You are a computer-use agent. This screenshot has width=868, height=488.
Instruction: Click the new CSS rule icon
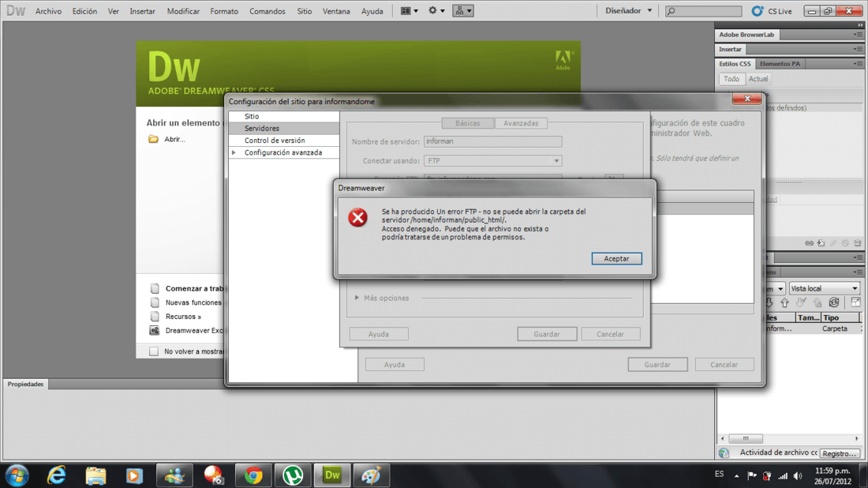[x=821, y=243]
